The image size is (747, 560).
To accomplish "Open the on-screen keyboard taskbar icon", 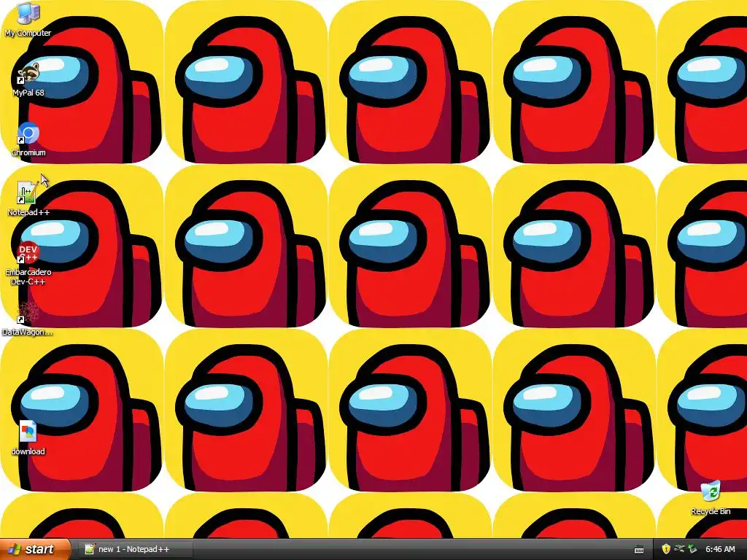I will tap(639, 550).
